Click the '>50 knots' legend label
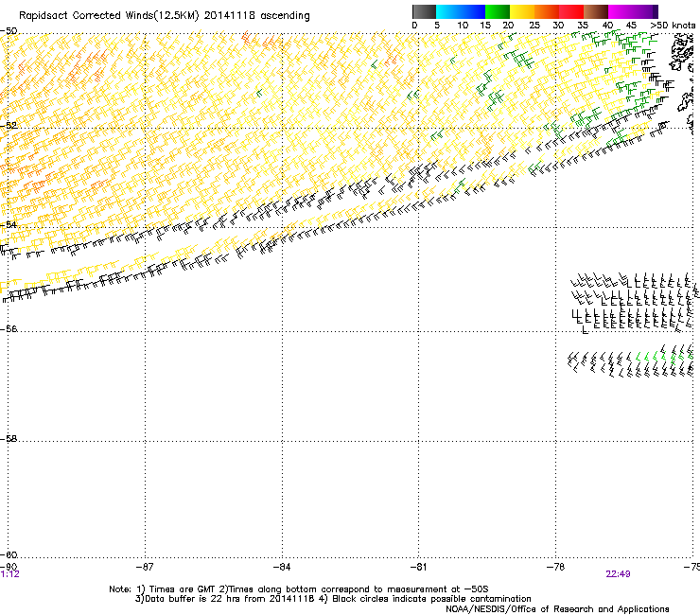 click(673, 26)
